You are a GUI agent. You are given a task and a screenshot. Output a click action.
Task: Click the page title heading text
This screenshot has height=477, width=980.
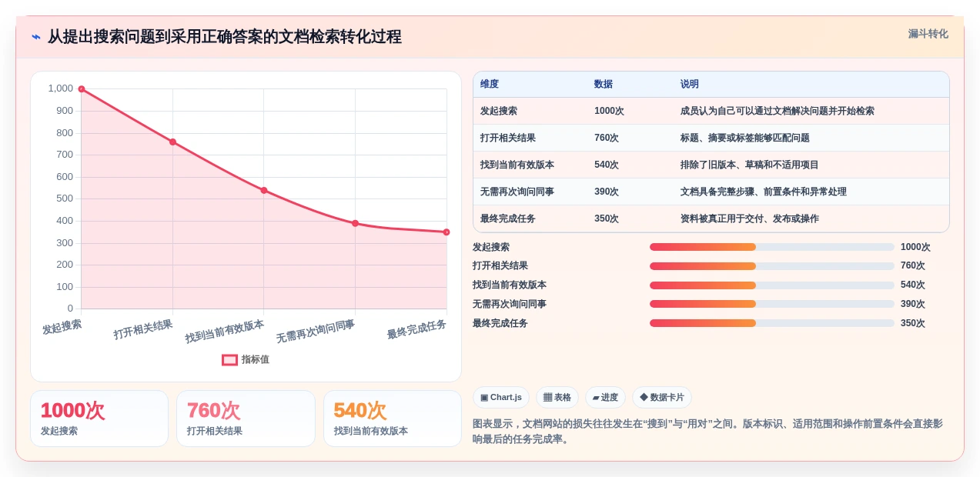click(225, 37)
